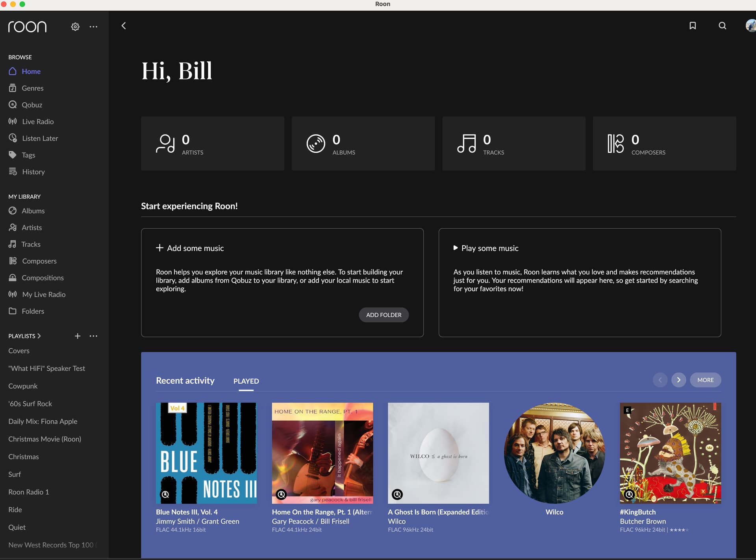Open Home On the Range album cover
This screenshot has height=560, width=756.
(322, 453)
